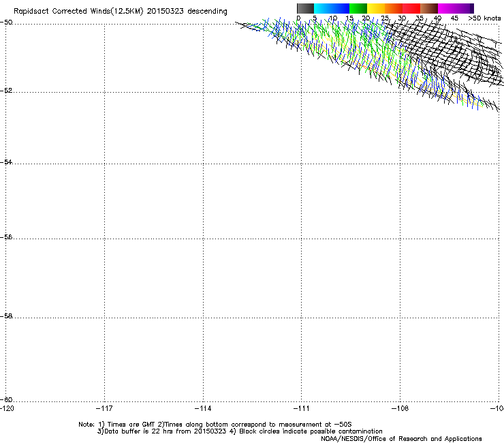Click the date '20150323' in the title
Viewport: 504px width, 443px height.
165,12
